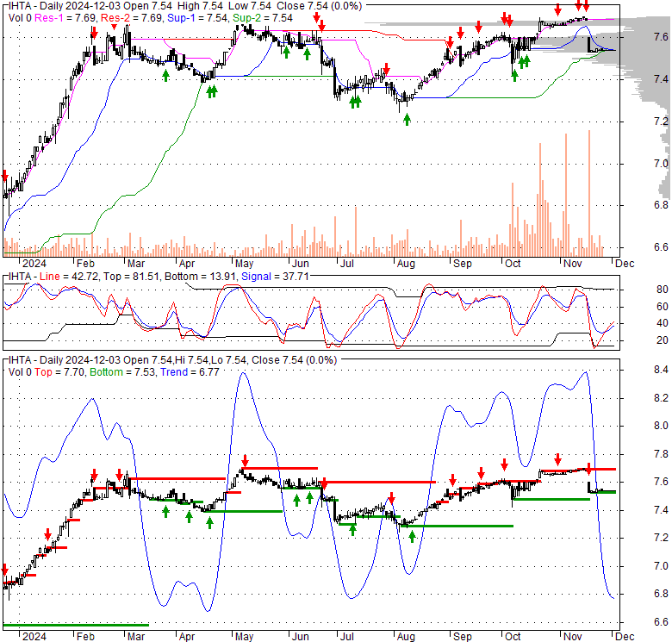Click the 7.8 price axis value
This screenshot has height=642, width=672.
tap(661, 454)
